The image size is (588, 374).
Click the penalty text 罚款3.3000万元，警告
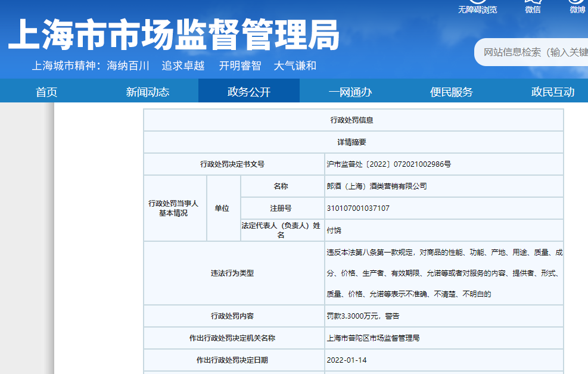(x=363, y=316)
